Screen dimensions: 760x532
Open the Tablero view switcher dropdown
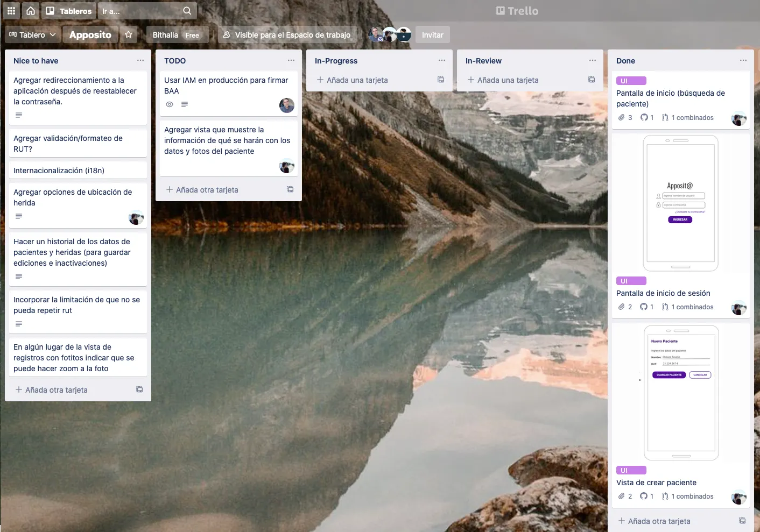(x=32, y=35)
